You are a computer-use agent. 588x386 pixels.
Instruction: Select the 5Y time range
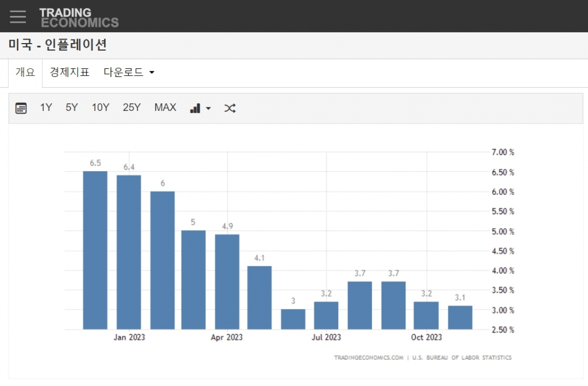[72, 107]
